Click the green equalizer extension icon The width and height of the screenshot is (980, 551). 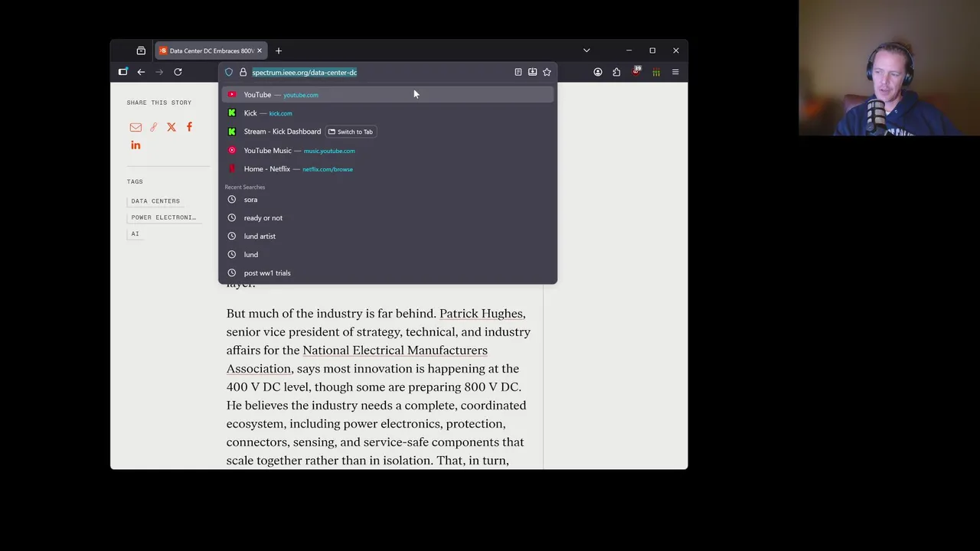pos(656,72)
